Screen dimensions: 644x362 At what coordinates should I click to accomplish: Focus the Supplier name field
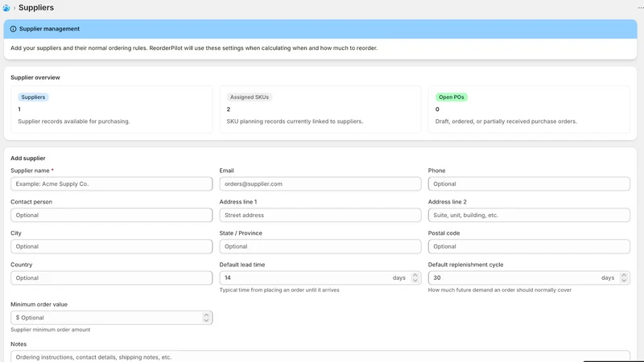click(x=111, y=184)
